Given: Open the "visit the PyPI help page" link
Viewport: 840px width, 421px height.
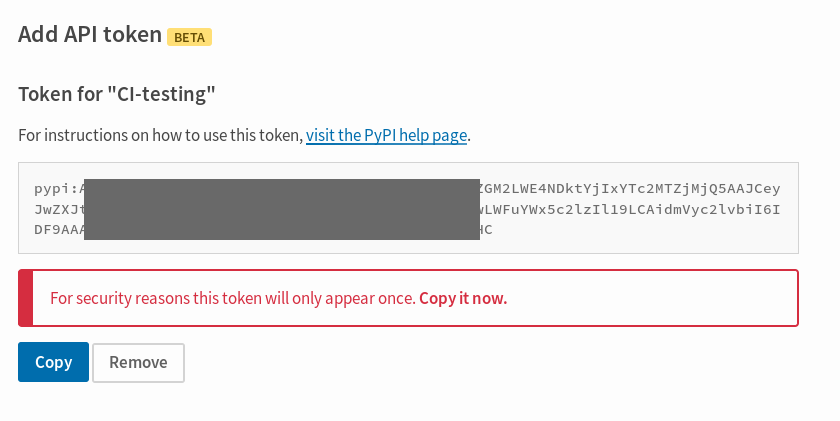Looking at the screenshot, I should [x=386, y=136].
